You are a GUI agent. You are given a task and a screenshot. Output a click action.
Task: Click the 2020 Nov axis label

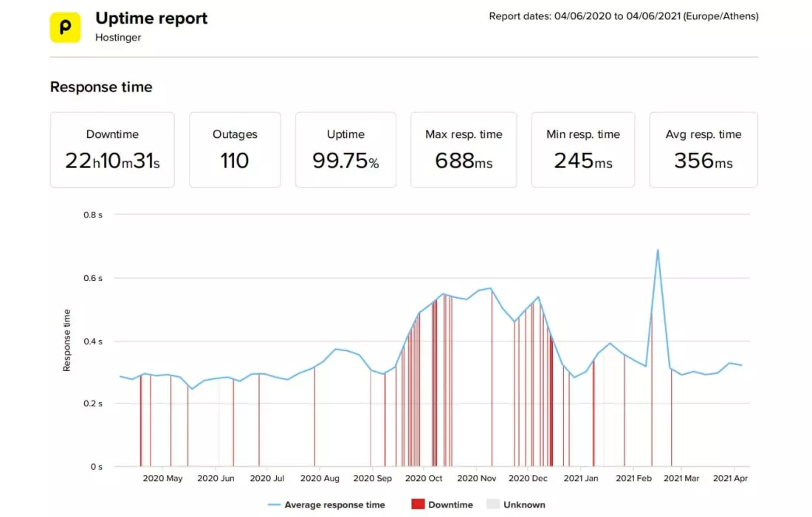[x=477, y=479]
